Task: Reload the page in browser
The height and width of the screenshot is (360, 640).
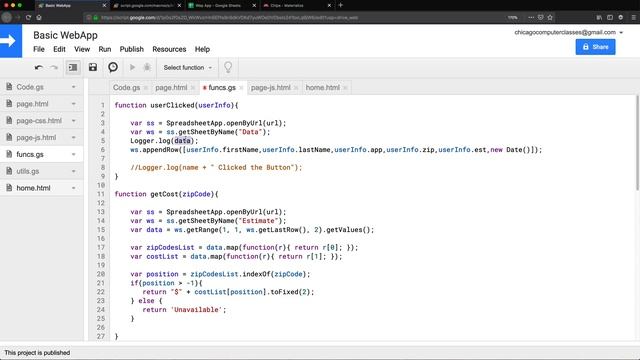Action: click(x=28, y=18)
